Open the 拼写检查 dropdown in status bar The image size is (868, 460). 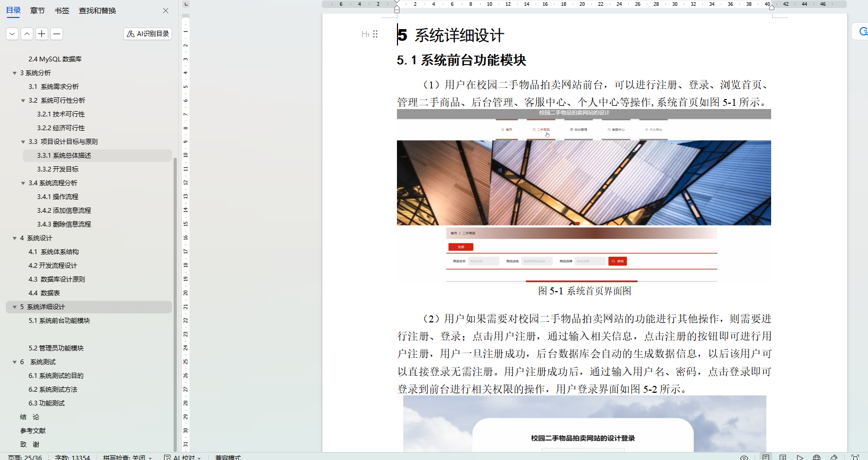pos(128,457)
